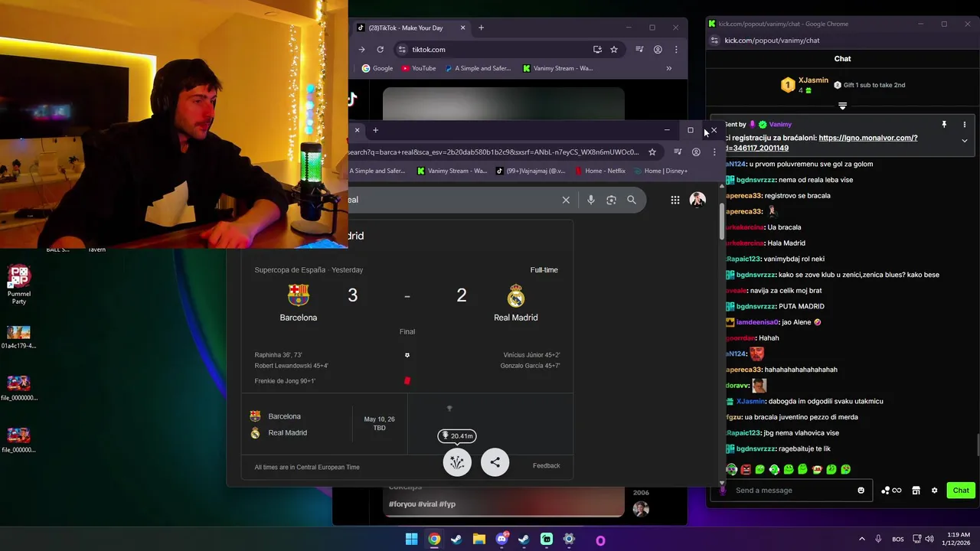Select XJasmin top gifter entry
Image resolution: width=980 pixels, height=551 pixels.
coord(805,85)
